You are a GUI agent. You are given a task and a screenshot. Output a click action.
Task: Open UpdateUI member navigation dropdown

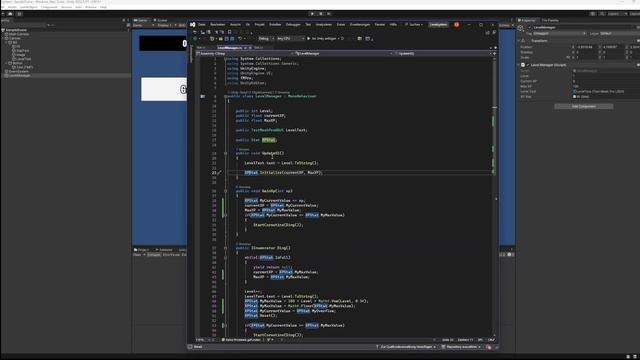[443, 53]
